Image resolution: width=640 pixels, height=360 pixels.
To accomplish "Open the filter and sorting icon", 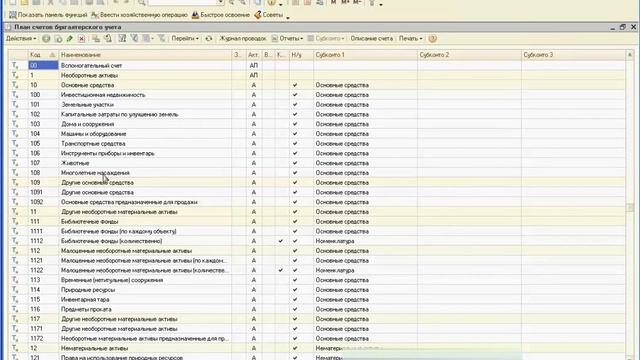I will (x=122, y=39).
